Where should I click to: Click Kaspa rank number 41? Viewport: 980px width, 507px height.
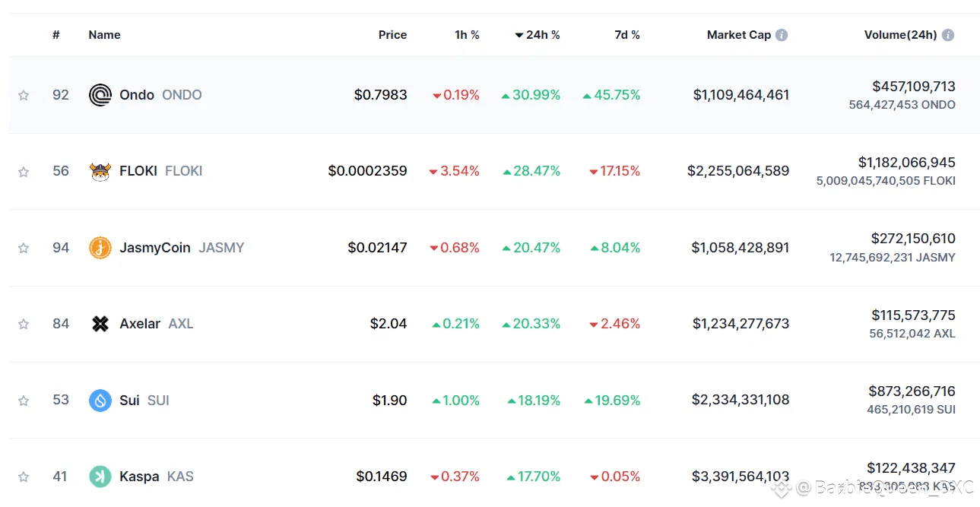tap(60, 477)
